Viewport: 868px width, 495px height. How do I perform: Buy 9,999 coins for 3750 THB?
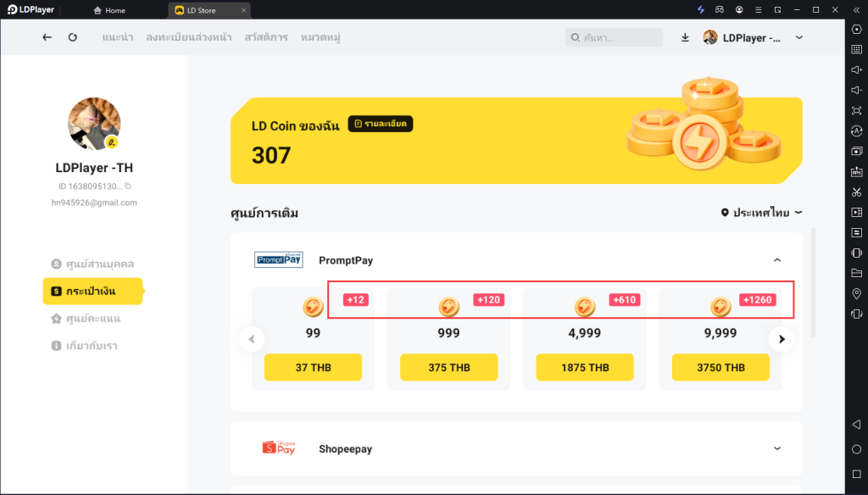(721, 367)
